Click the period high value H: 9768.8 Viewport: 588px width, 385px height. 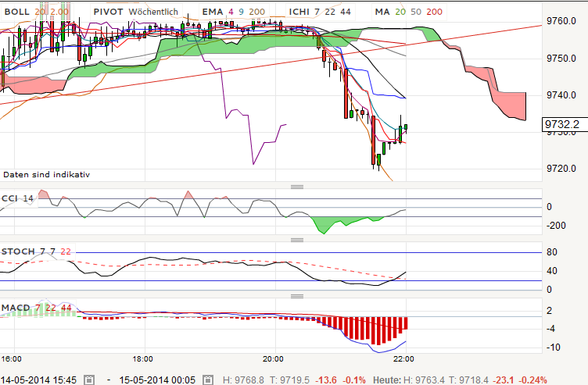[x=242, y=380]
